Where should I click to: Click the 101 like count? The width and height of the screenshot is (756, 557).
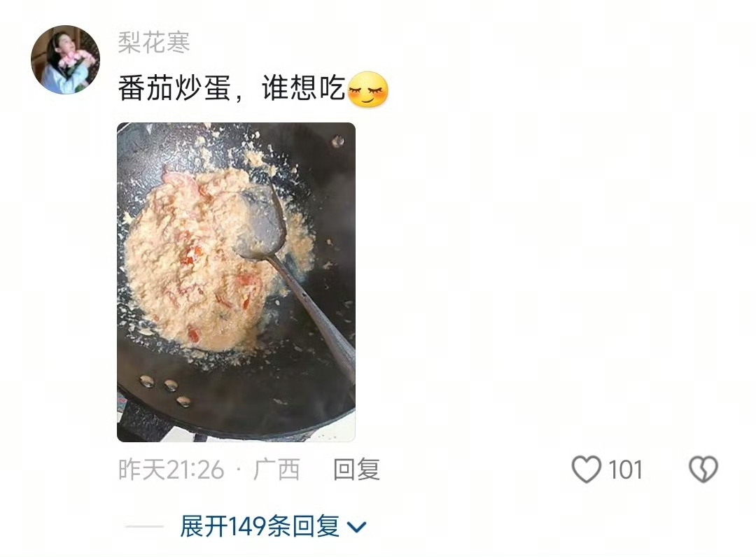[x=625, y=470]
